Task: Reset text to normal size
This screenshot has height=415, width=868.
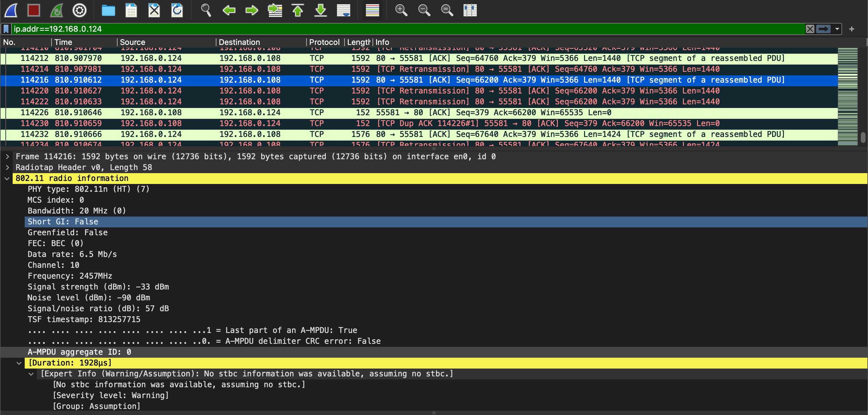Action: (x=447, y=10)
